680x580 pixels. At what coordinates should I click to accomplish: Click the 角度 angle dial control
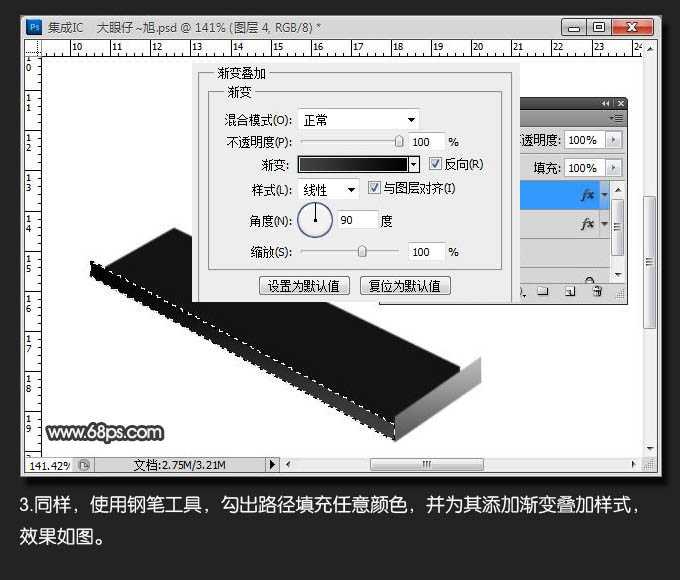(315, 220)
